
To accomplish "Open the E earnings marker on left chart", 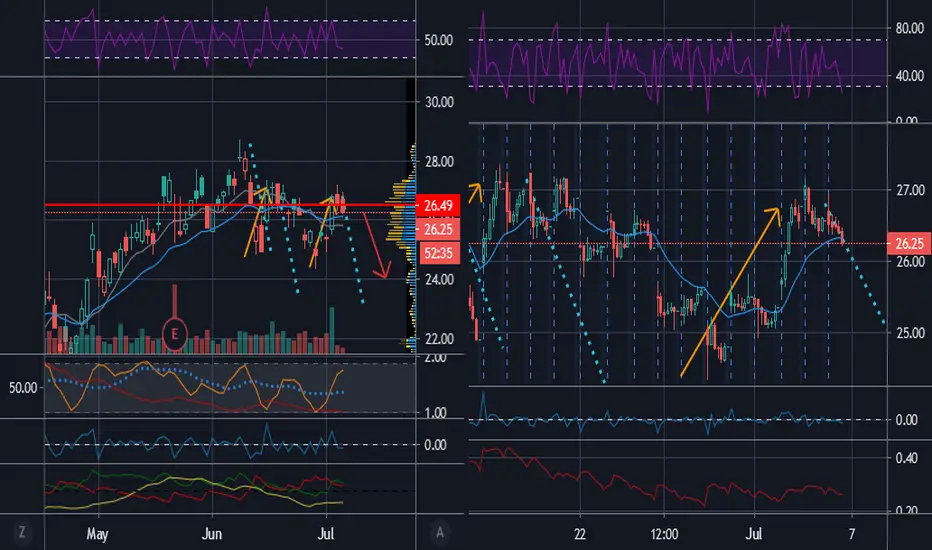I will (175, 334).
